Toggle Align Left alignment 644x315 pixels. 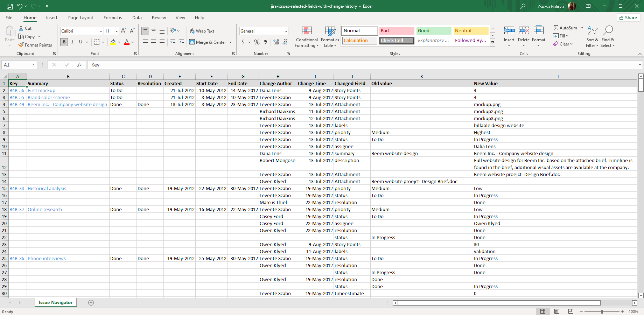(x=145, y=42)
